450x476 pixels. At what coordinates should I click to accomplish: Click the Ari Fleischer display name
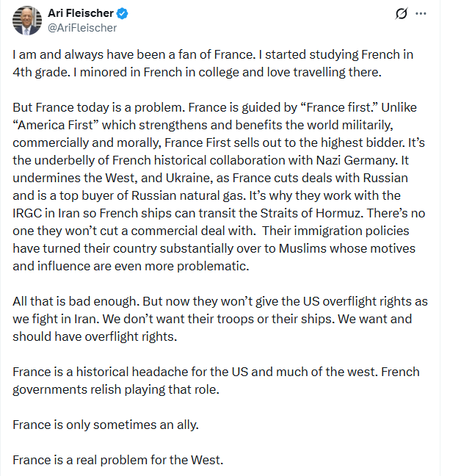pyautogui.click(x=82, y=14)
